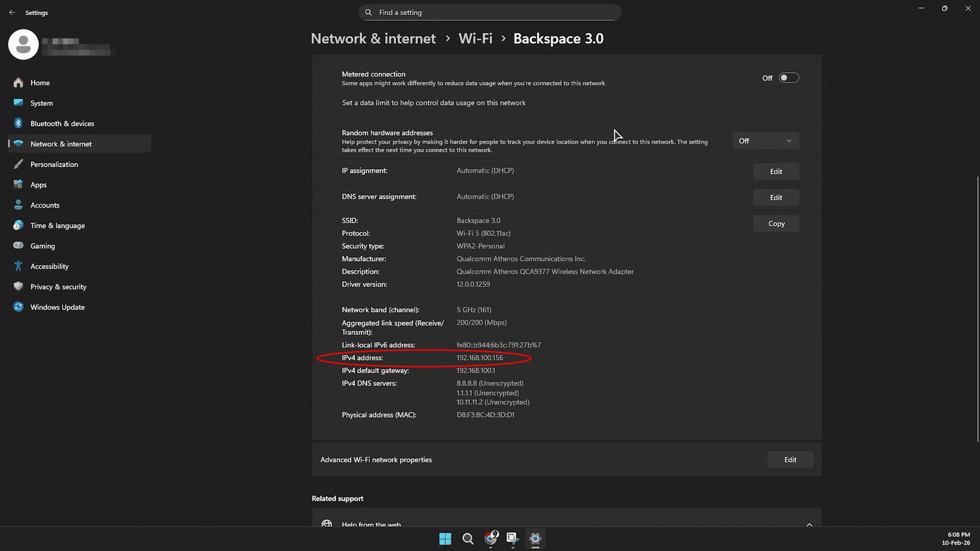Open Random hardware addresses dropdown

(x=765, y=141)
